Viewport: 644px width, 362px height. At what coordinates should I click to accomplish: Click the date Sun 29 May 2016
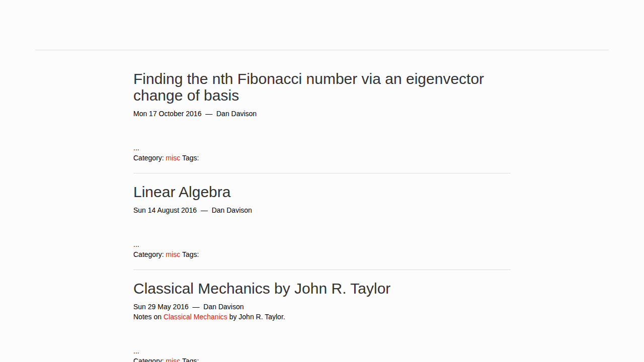click(161, 307)
